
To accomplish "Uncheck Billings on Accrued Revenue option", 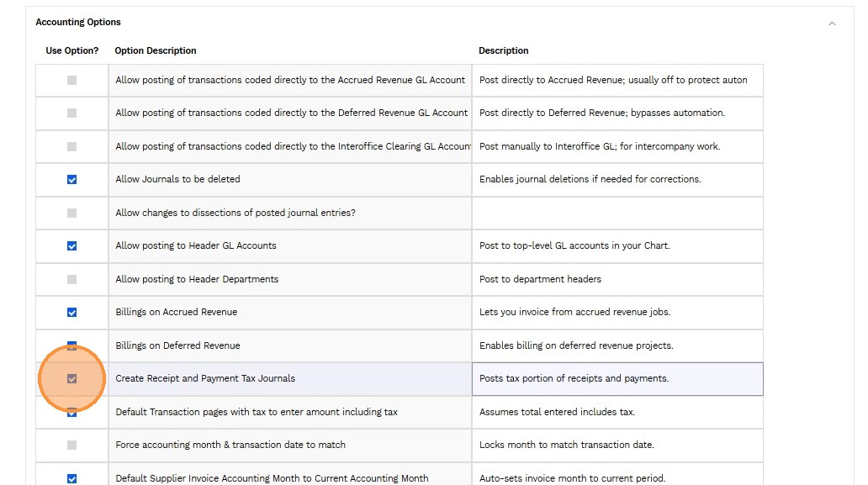I will (71, 312).
